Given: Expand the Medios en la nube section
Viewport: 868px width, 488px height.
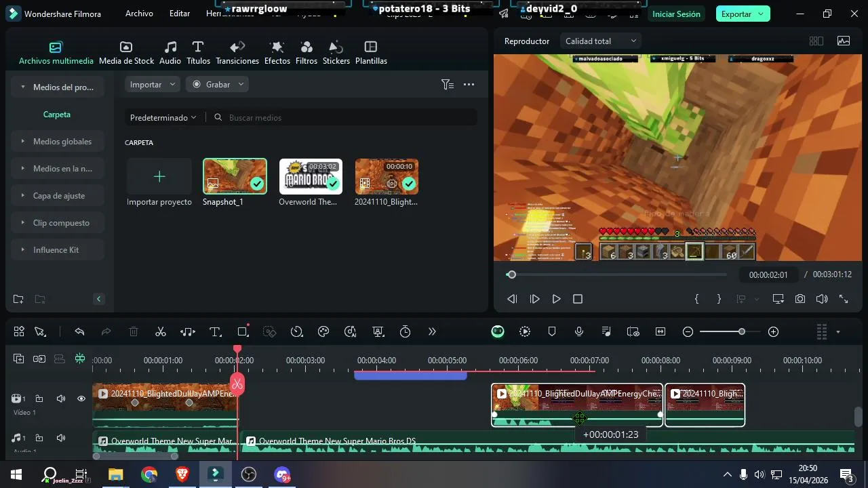Looking at the screenshot, I should pyautogui.click(x=57, y=169).
